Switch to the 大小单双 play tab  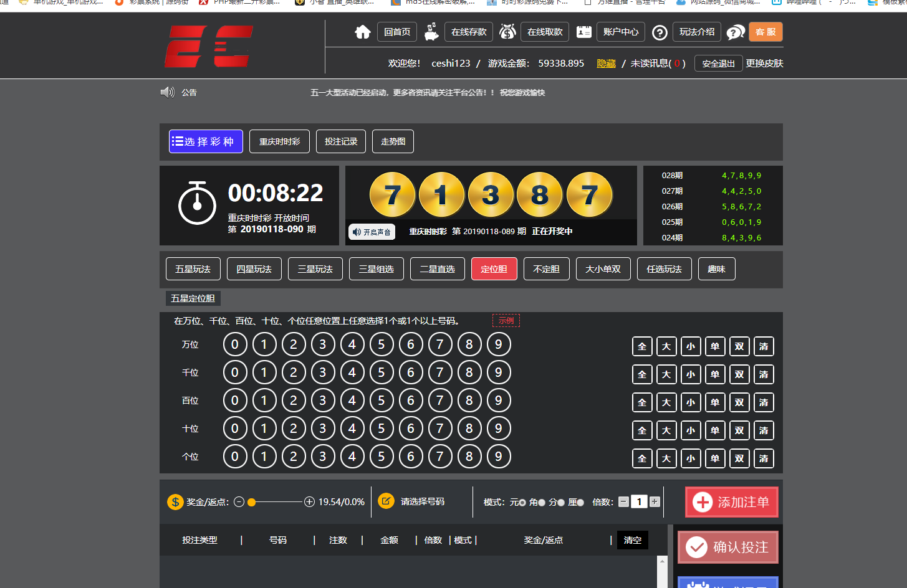point(603,269)
